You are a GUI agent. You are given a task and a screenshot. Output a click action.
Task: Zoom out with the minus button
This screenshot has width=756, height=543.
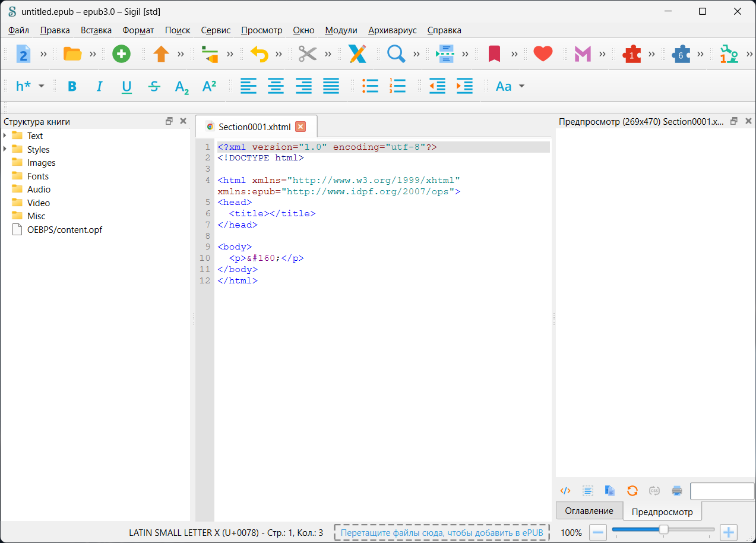(x=598, y=532)
